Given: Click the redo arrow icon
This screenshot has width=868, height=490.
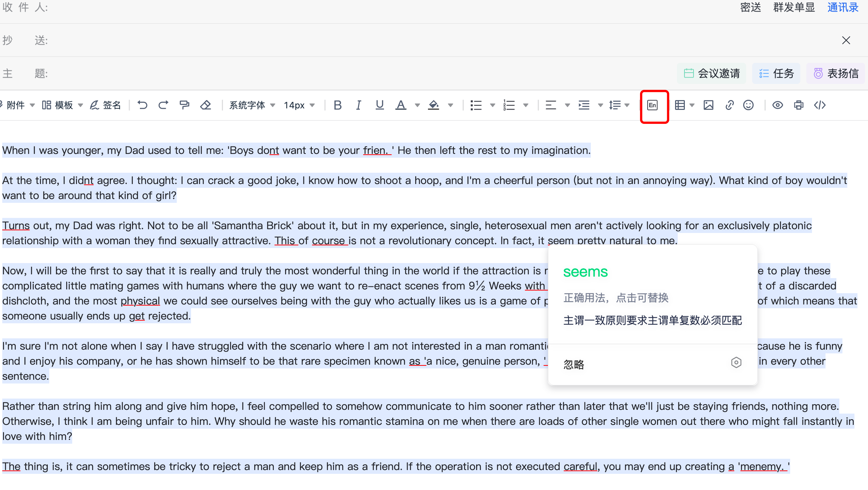Looking at the screenshot, I should click(x=163, y=105).
